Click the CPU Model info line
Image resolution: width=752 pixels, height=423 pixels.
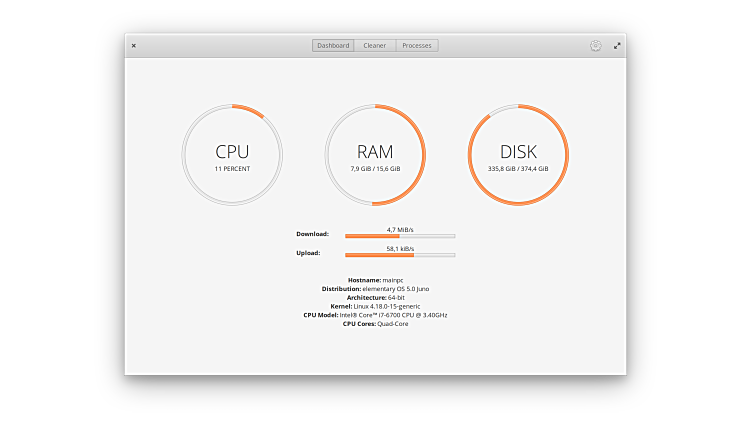(375, 315)
